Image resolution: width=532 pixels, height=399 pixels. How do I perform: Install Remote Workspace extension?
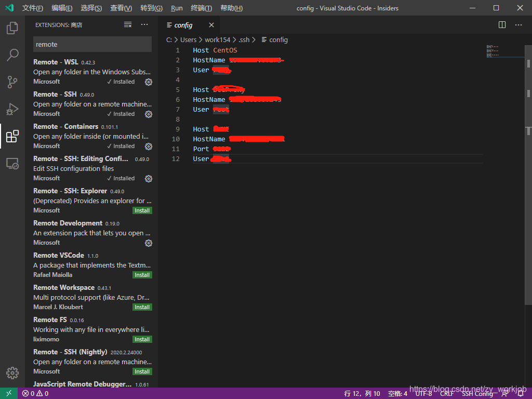142,308
